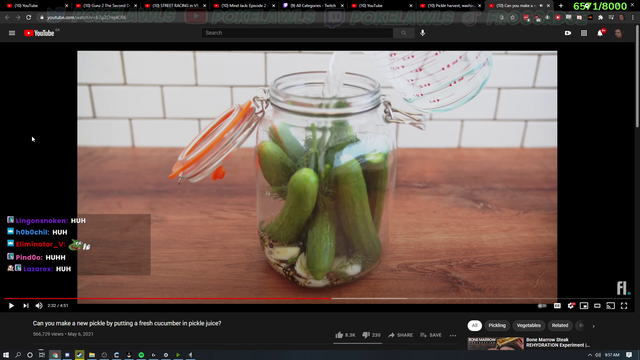Open Chrome from the taskbar
The height and width of the screenshot is (360, 640).
(55, 355)
